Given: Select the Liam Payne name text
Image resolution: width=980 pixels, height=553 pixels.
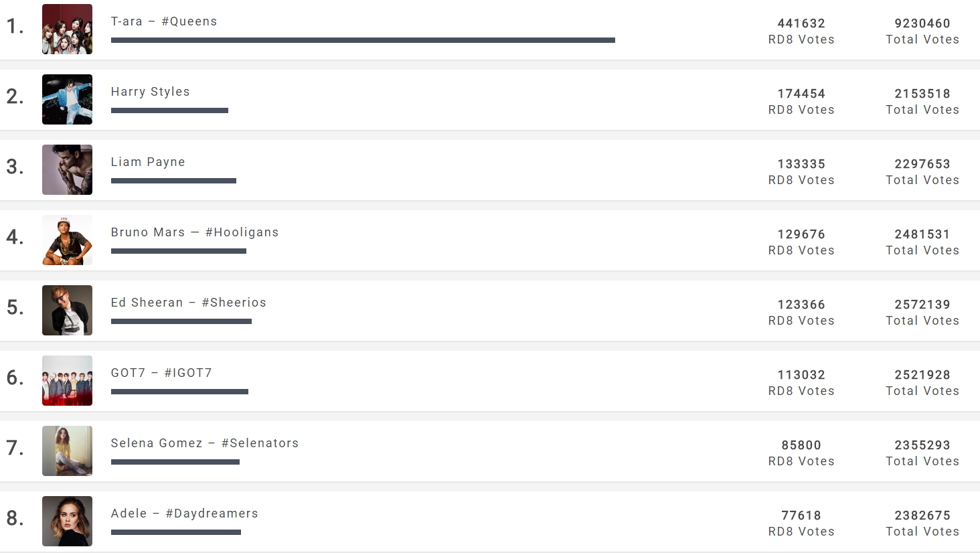Looking at the screenshot, I should [148, 162].
